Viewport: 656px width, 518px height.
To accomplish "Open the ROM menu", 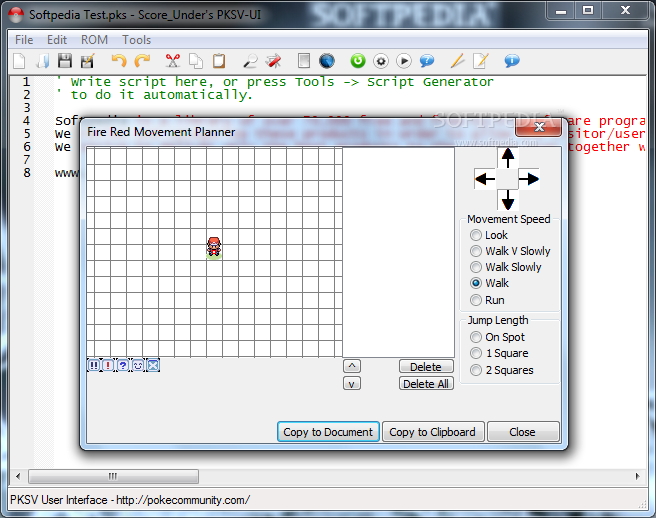I will tap(94, 40).
